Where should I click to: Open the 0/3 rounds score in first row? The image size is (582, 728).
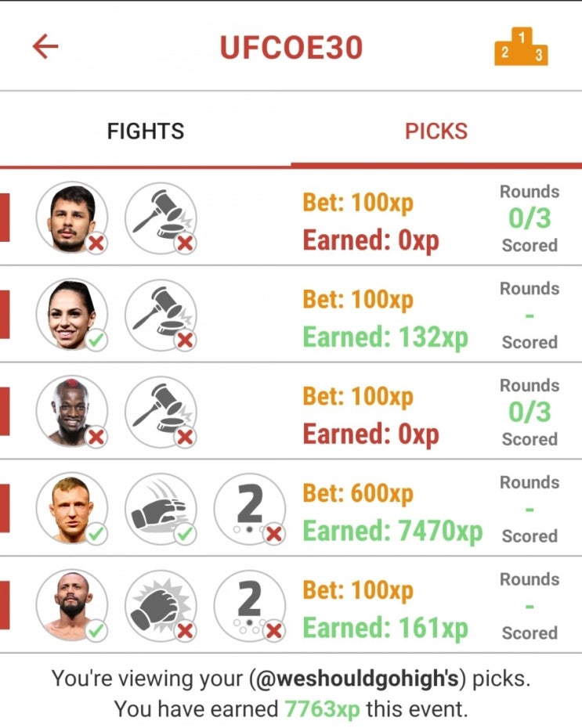(x=530, y=218)
